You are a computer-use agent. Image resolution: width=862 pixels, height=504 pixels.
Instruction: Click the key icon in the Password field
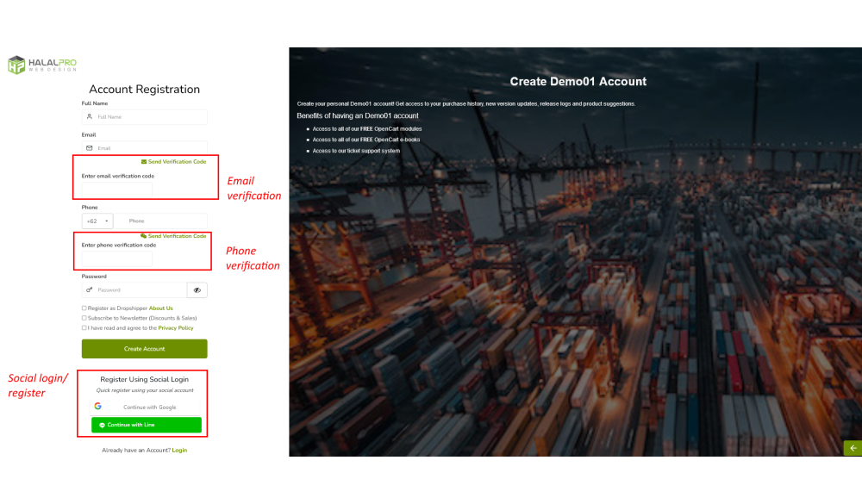click(89, 289)
